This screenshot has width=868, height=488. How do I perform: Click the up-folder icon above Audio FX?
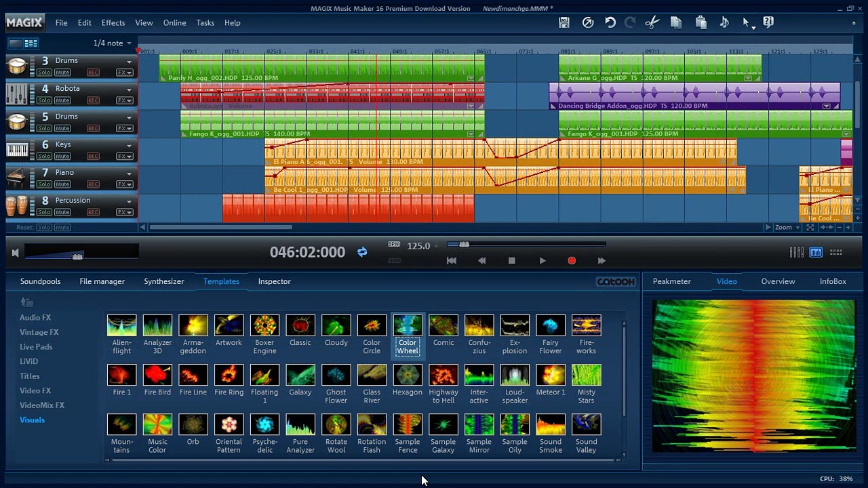(26, 302)
